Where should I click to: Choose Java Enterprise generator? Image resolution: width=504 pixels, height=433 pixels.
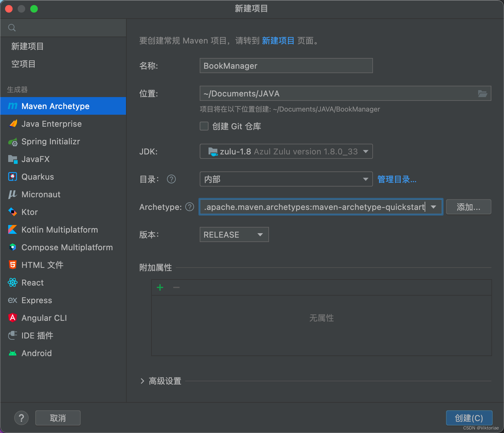[63, 124]
